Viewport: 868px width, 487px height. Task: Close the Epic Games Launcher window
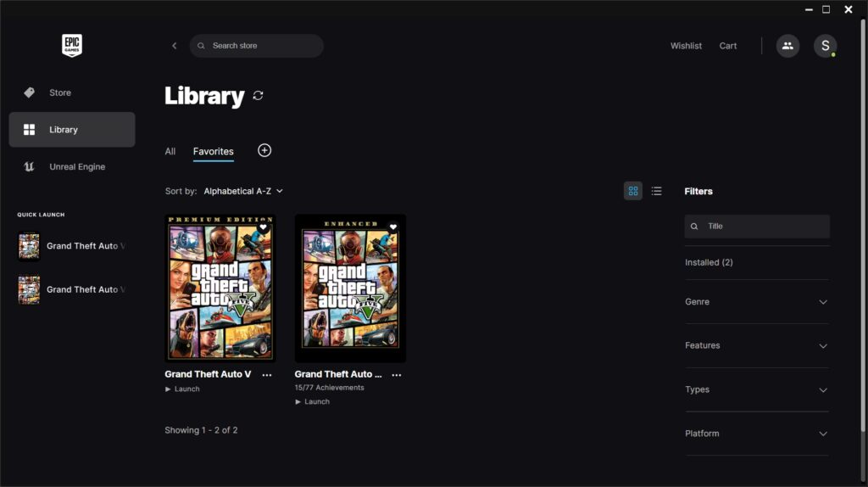click(848, 9)
